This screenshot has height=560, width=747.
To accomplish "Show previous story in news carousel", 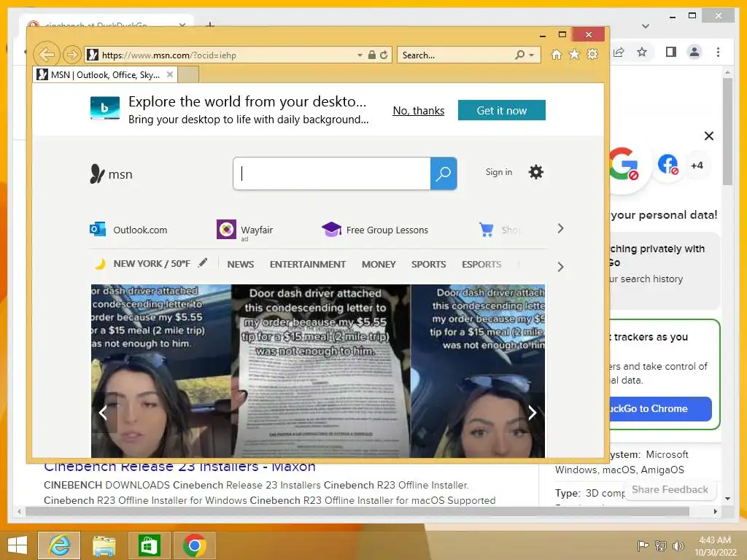I will click(104, 413).
